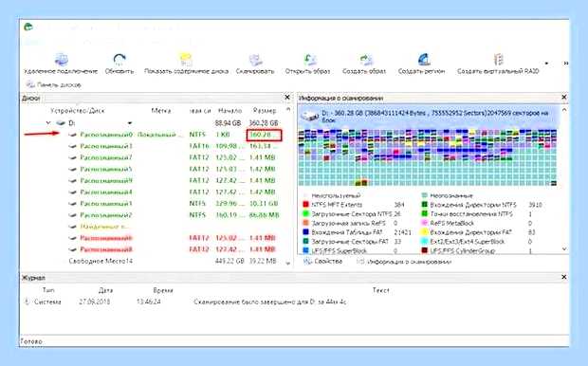Open the Свойства tab
588x366 pixels.
tap(322, 262)
